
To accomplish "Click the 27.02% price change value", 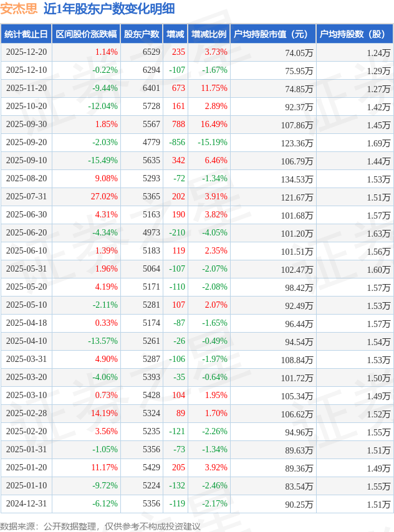I will pos(104,197).
